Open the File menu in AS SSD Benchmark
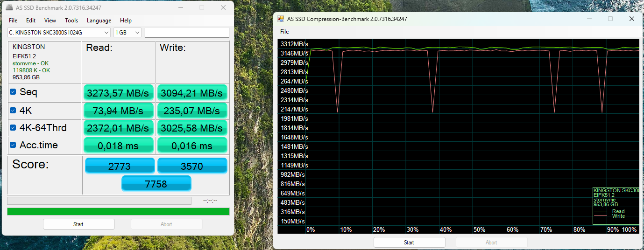The image size is (644, 250). (x=13, y=21)
